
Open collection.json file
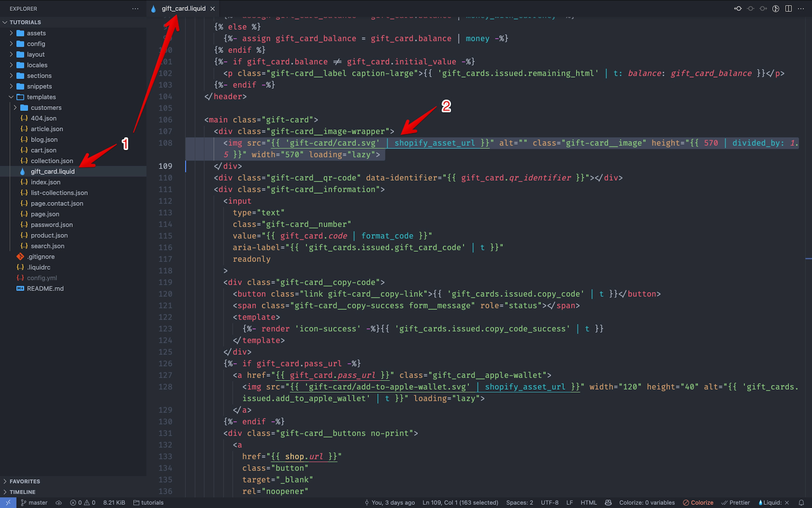point(73,161)
